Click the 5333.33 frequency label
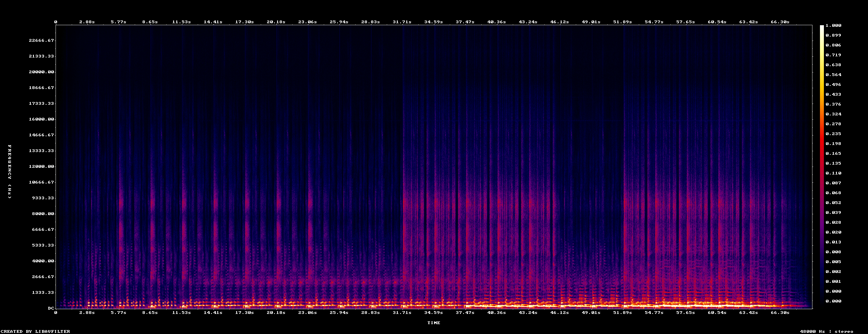Viewport: 868px width, 334px height. tap(43, 245)
